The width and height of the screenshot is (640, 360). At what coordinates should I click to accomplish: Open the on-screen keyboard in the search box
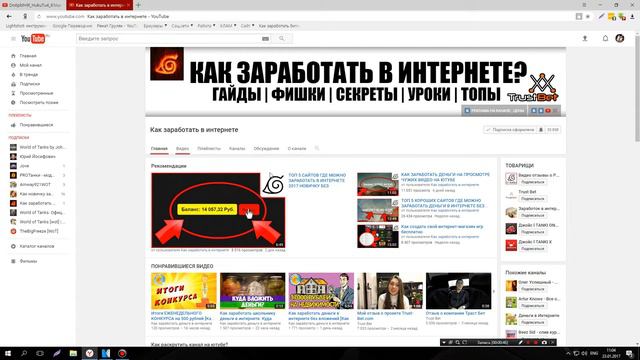click(x=265, y=39)
